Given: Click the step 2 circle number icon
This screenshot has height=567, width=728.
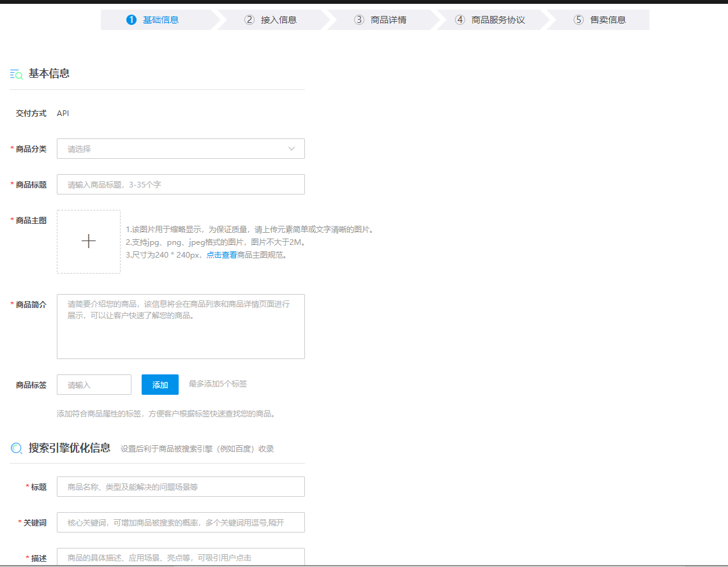Looking at the screenshot, I should 249,20.
